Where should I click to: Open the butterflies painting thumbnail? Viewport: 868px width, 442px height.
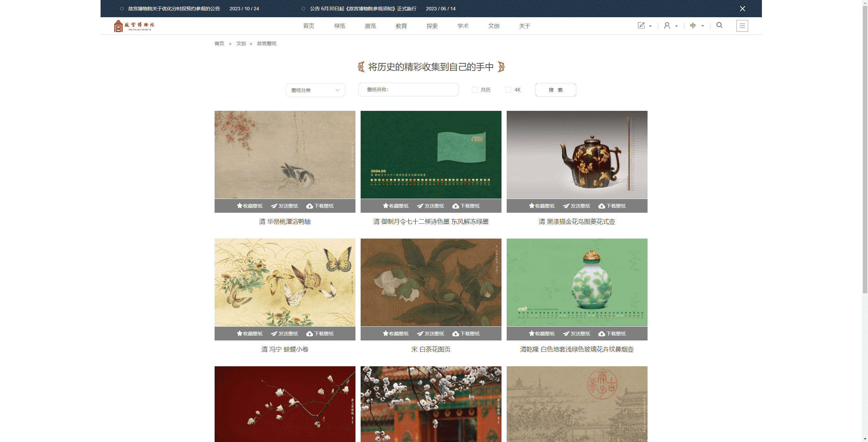click(x=285, y=282)
